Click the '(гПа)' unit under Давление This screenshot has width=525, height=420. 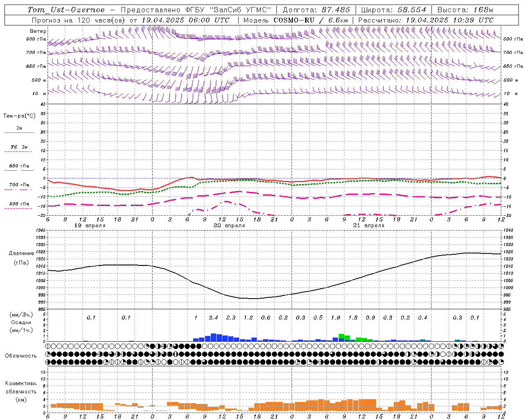[x=21, y=263]
